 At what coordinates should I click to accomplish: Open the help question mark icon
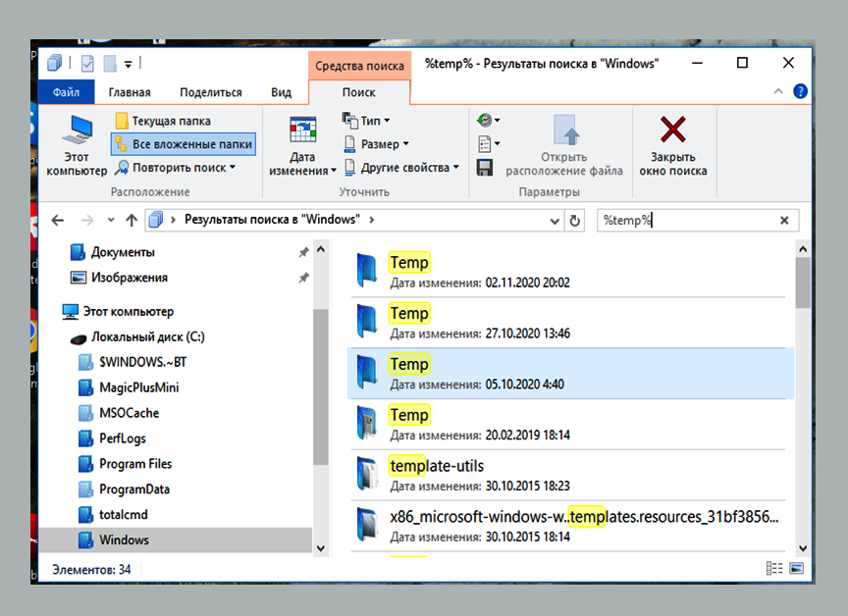[800, 91]
